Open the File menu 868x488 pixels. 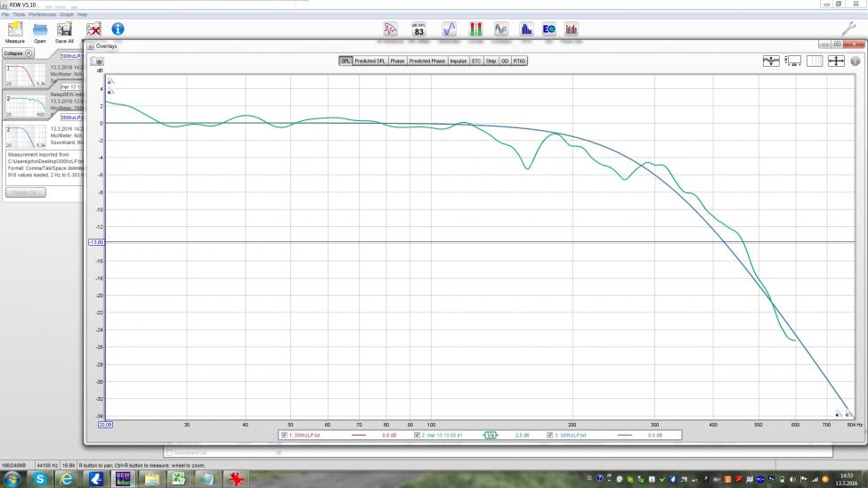5,15
